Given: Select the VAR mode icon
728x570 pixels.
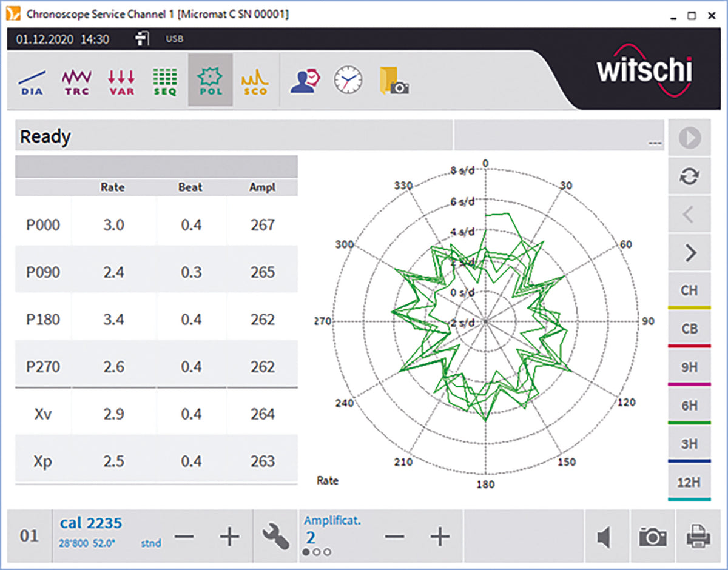Looking at the screenshot, I should [121, 81].
